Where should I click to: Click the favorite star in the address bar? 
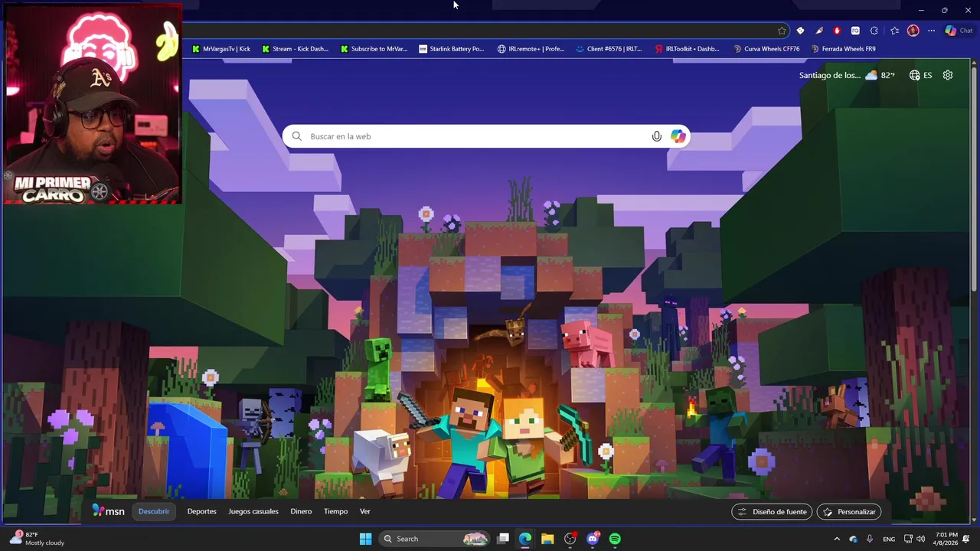point(782,31)
